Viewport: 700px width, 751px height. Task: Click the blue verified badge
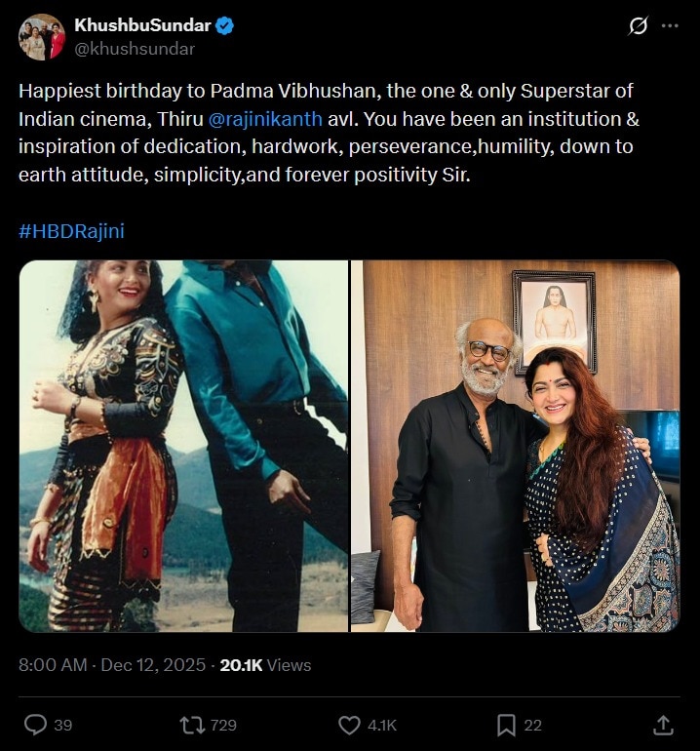click(225, 26)
